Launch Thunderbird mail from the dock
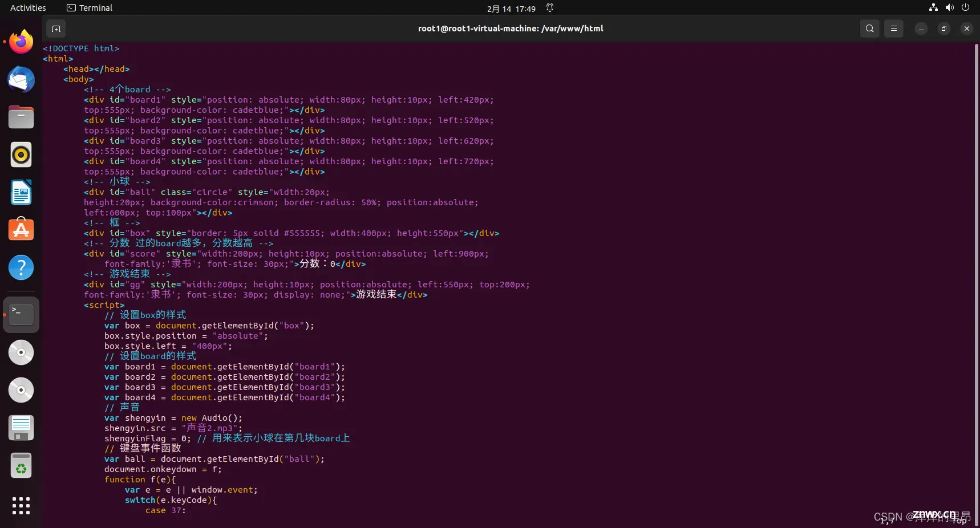The width and height of the screenshot is (980, 528). click(21, 79)
